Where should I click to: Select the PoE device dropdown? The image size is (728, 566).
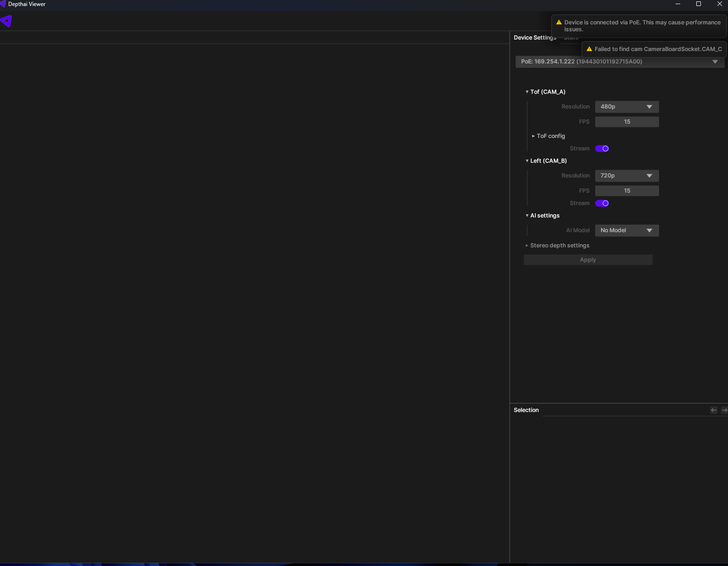tap(620, 62)
